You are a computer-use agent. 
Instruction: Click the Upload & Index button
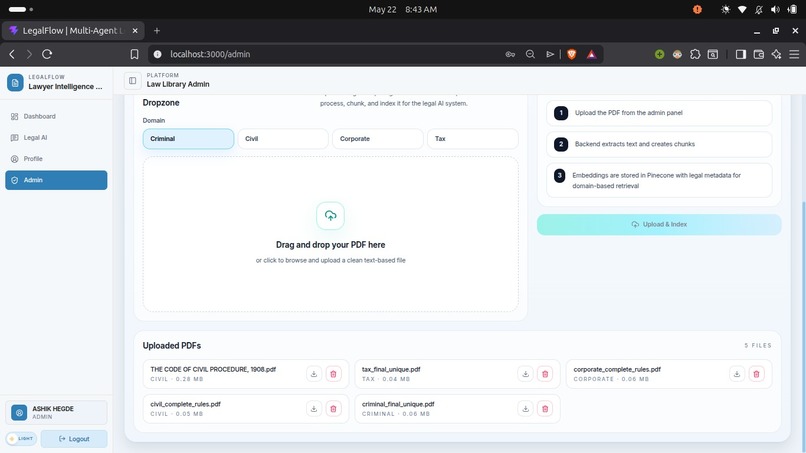tap(659, 225)
